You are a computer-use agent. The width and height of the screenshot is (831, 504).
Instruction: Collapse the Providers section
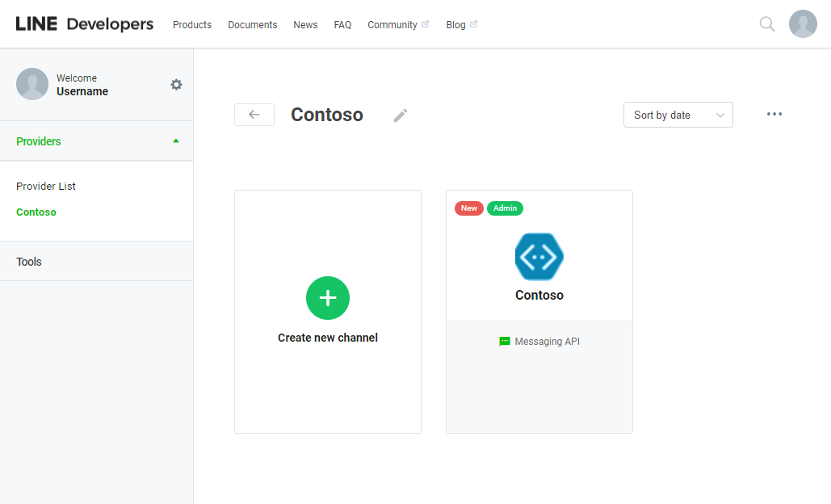point(175,141)
